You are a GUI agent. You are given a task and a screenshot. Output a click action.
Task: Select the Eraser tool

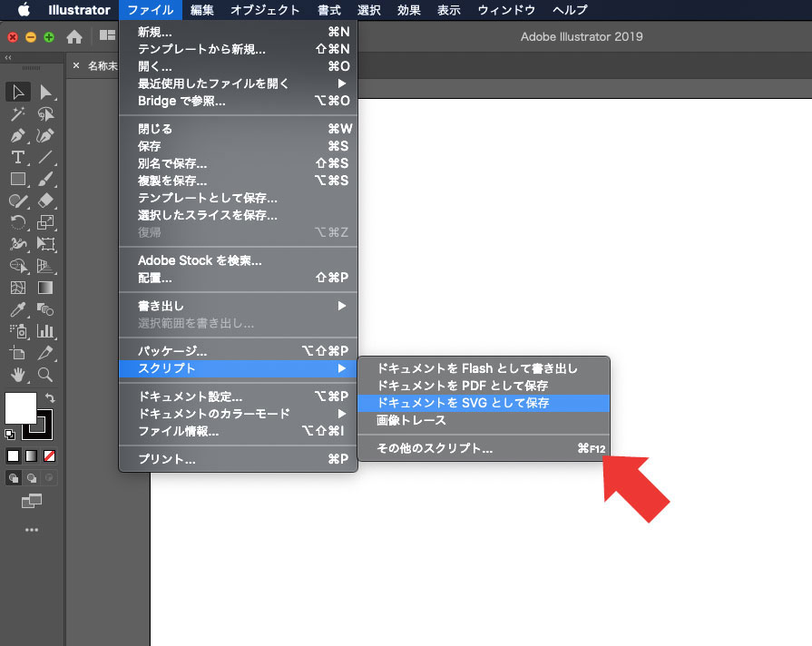(45, 201)
